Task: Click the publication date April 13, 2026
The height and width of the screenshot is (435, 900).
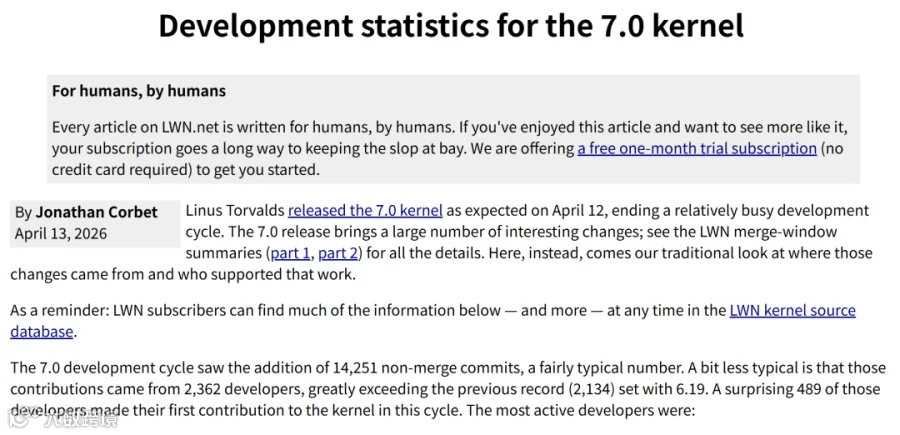Action: click(61, 234)
